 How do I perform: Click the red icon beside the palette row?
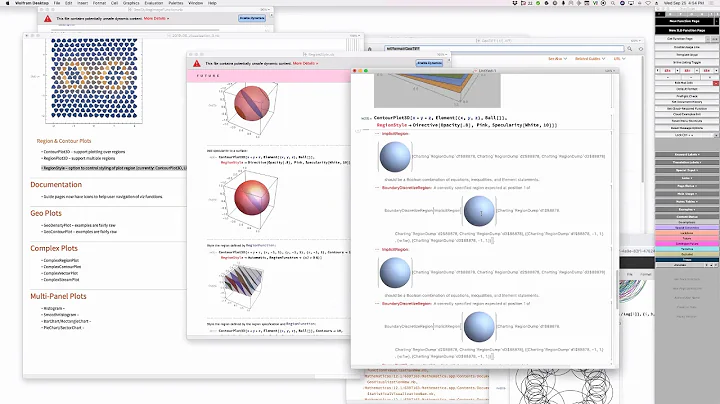click(x=715, y=83)
